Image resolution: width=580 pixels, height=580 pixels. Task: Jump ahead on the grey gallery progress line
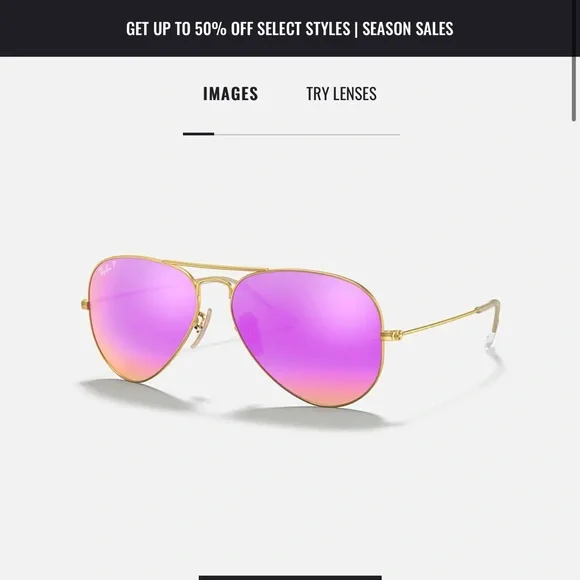coord(307,135)
